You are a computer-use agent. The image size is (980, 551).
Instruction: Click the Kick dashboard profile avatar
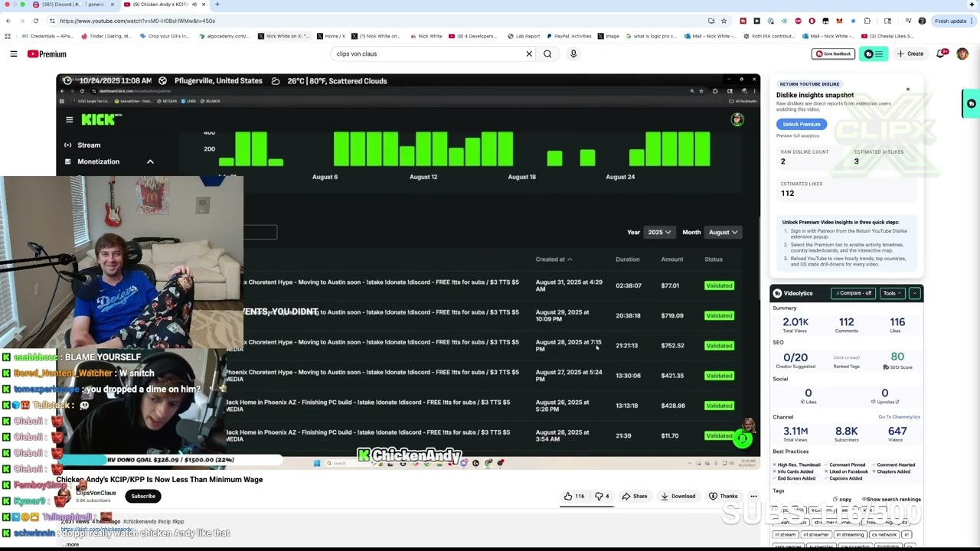click(x=737, y=119)
